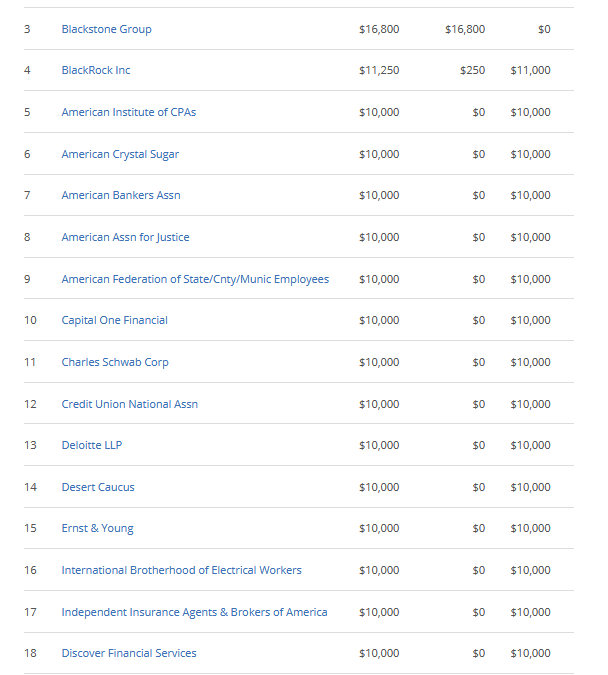Select rank number 10 in Capital One row
Viewport: 608px width, 675px height.
pos(30,320)
